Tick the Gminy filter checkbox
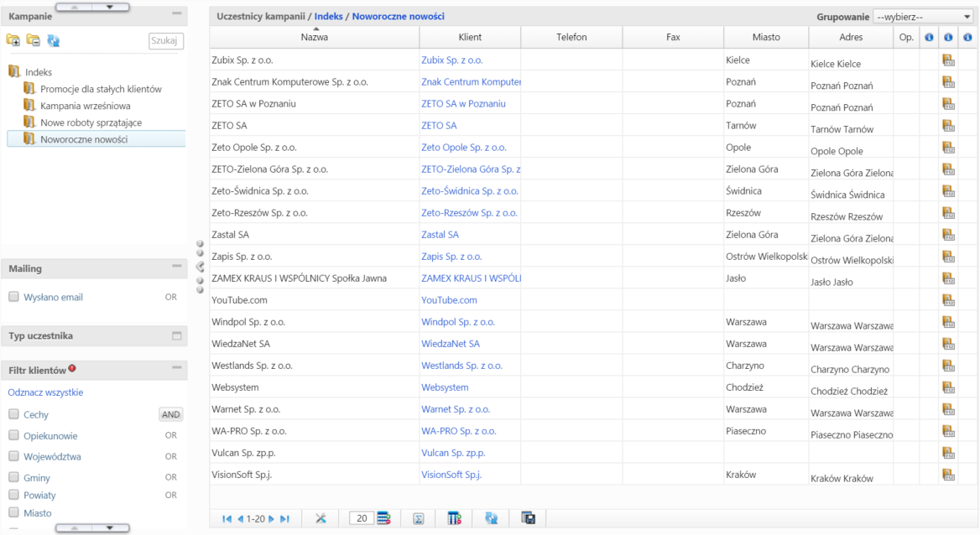The image size is (980, 535). pyautogui.click(x=13, y=477)
